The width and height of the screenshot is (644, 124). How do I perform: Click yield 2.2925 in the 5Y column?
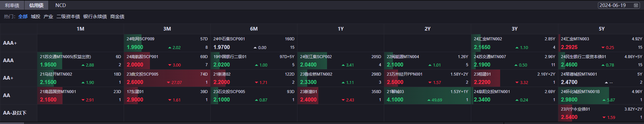point(569,47)
